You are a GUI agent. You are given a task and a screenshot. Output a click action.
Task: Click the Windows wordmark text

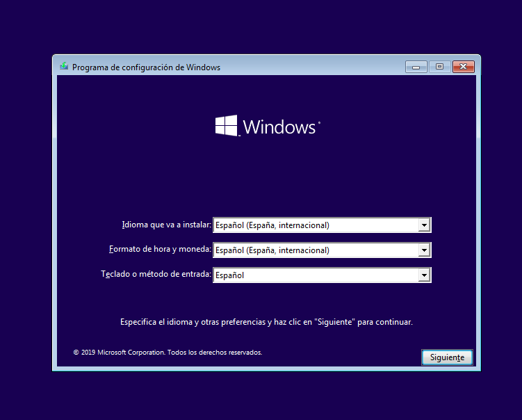(279, 127)
